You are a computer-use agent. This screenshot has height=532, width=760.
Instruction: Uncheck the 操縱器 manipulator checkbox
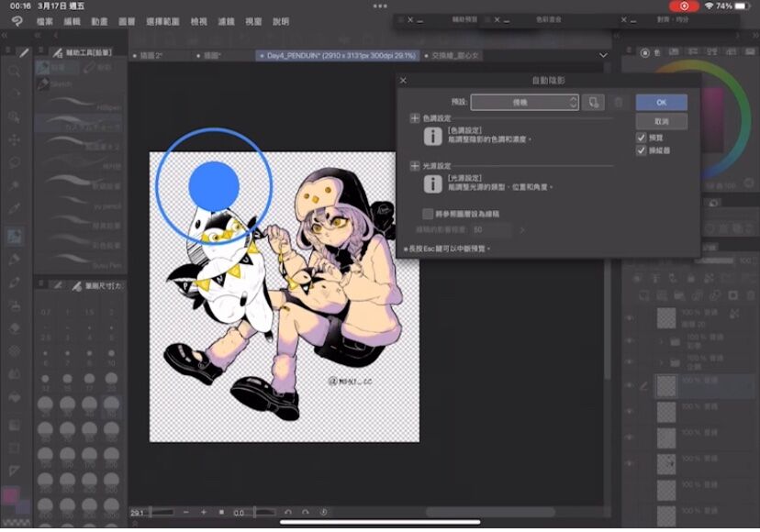pos(642,150)
